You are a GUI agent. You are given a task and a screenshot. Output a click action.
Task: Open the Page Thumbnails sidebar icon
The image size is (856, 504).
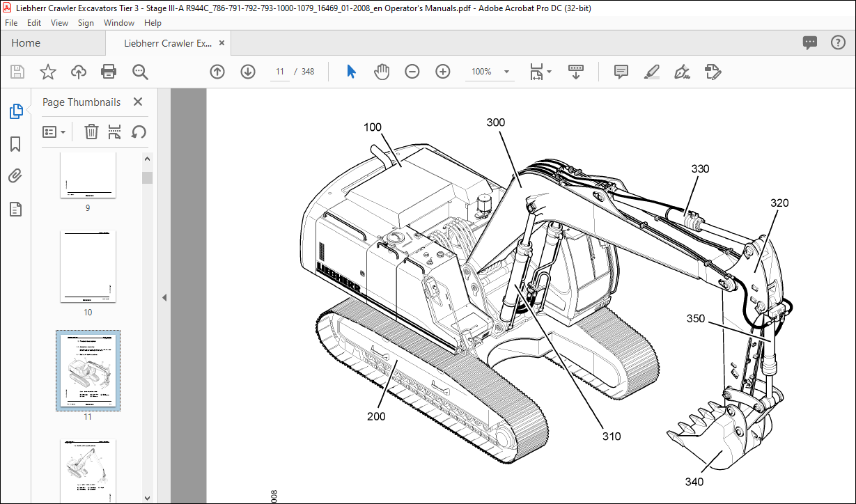click(15, 111)
